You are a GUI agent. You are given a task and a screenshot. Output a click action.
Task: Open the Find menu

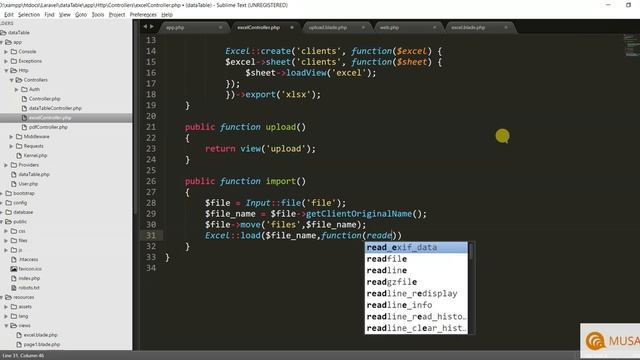click(x=49, y=14)
